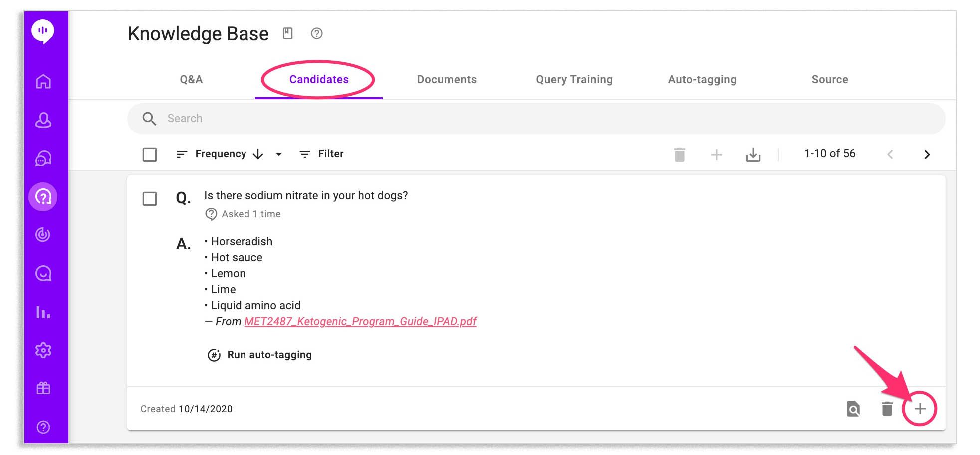980x455 pixels.
Task: Click the Frequency sort label
Action: (221, 154)
